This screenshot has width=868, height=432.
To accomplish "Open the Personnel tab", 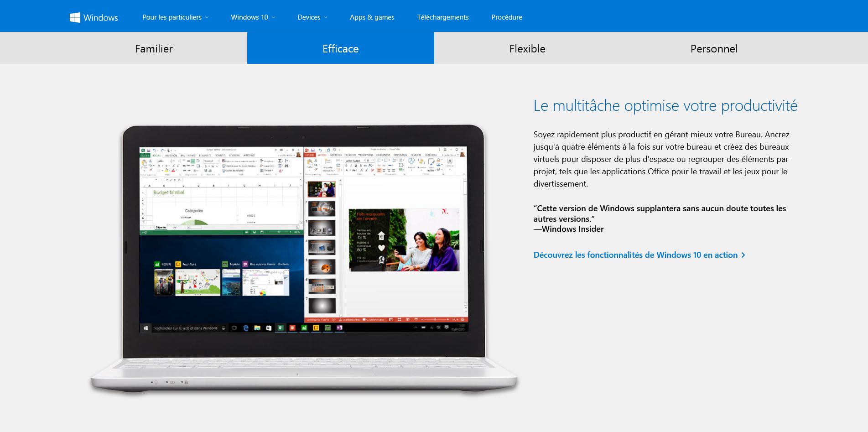I will tap(714, 48).
